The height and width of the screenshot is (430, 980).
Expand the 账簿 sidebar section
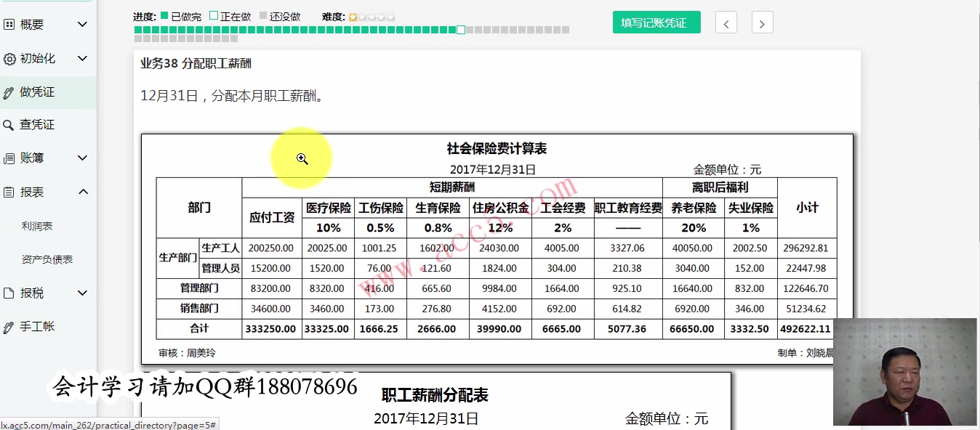tap(82, 157)
